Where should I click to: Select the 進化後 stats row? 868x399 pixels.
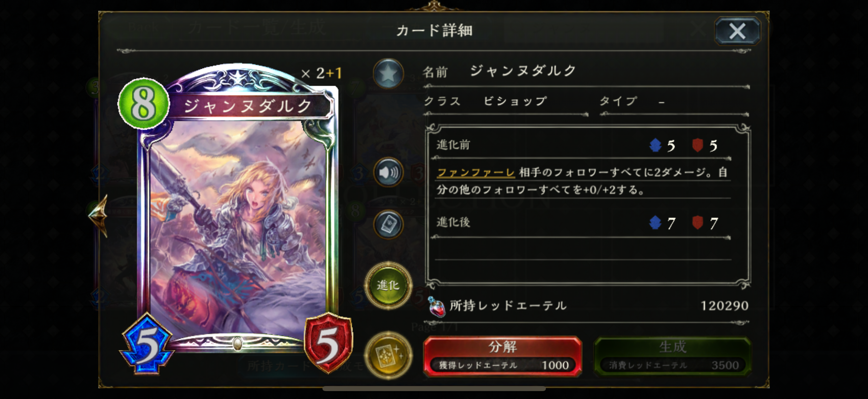tap(582, 223)
